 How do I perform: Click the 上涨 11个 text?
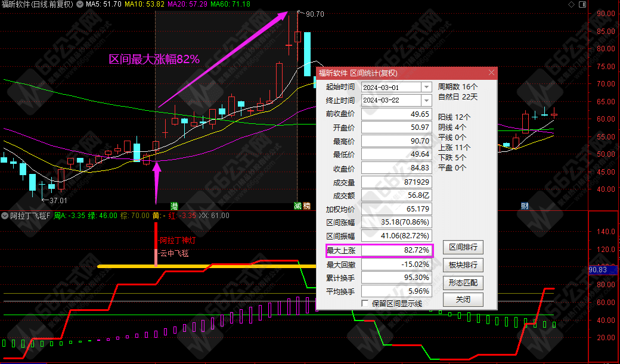pos(454,147)
